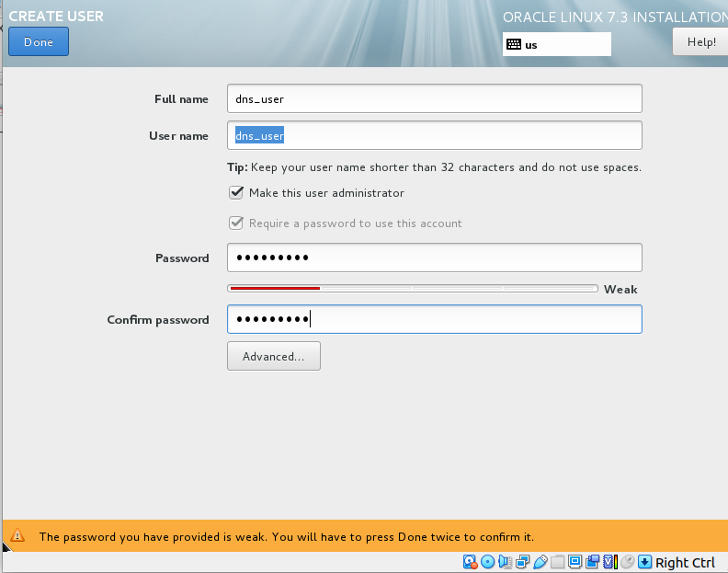Click the ORACLE LINUX 7.3 INSTALLATION title
728x573 pixels.
(x=615, y=17)
